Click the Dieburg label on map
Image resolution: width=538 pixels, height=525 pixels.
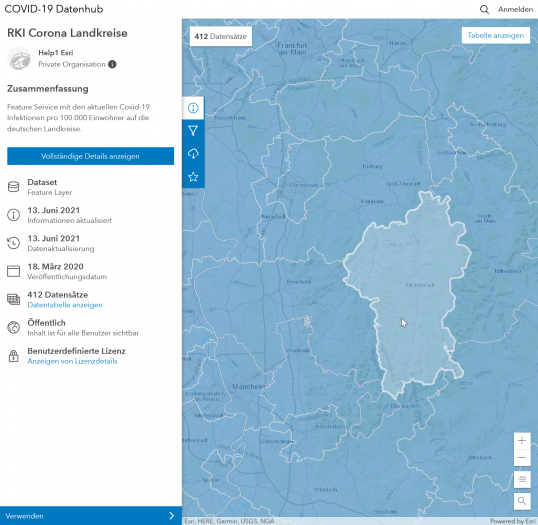coord(372,166)
